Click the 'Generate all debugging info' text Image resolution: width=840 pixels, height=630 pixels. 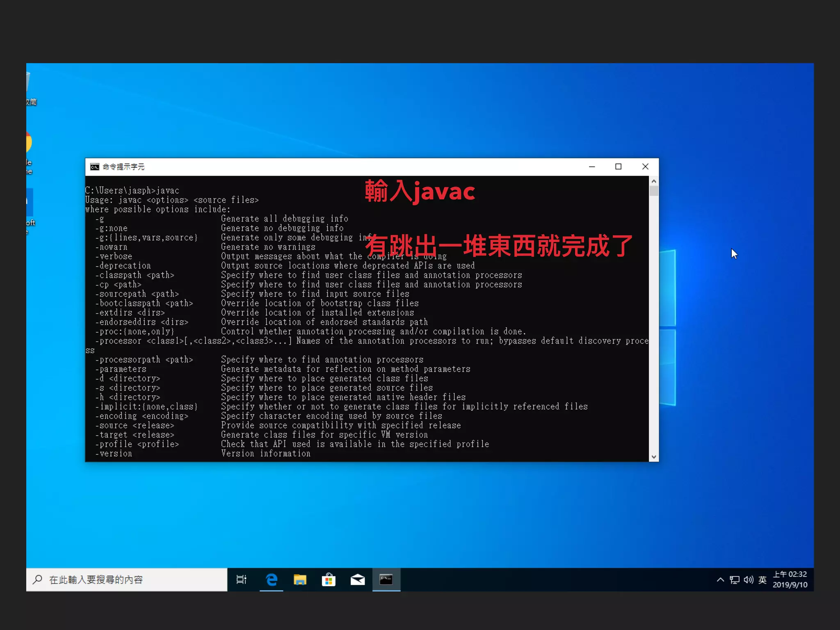[x=285, y=219]
